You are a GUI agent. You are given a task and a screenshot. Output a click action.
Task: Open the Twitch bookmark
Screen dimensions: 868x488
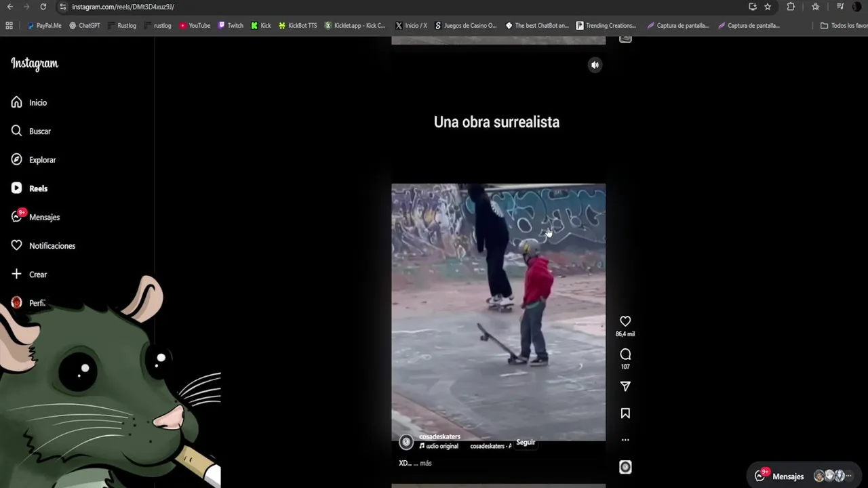[231, 26]
